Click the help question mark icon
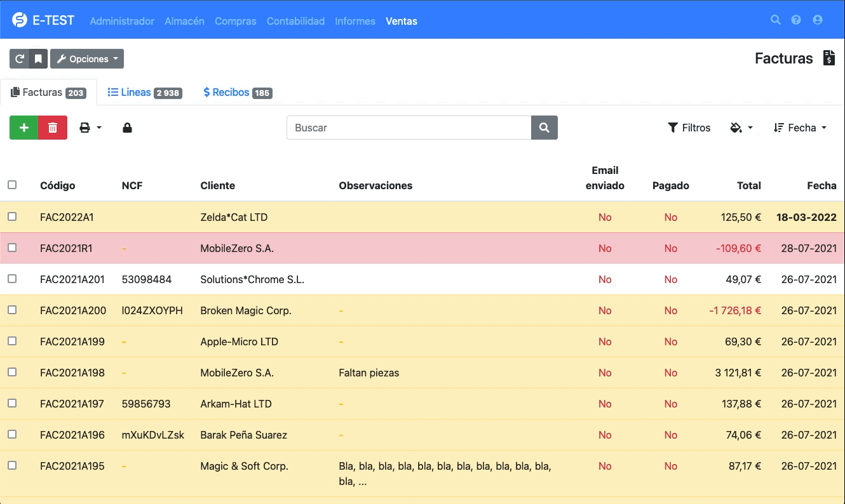845x504 pixels. 796,20
